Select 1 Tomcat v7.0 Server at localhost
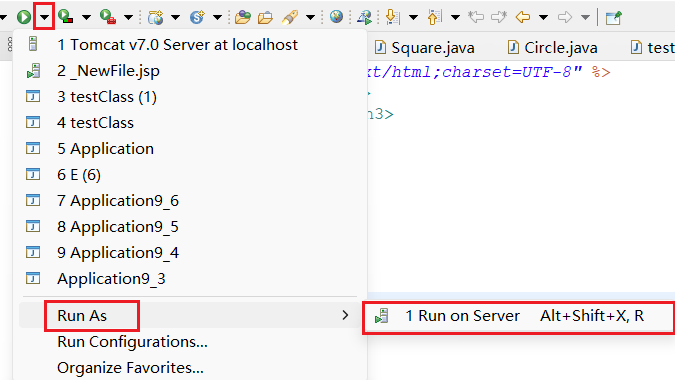 tap(190, 44)
